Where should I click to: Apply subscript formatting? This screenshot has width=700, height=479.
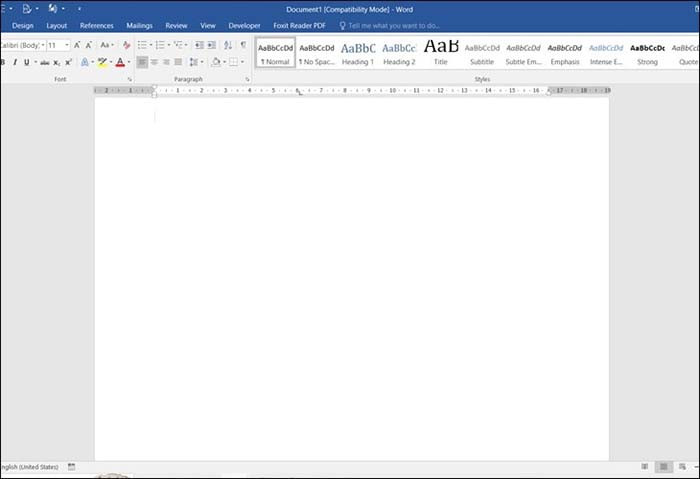click(57, 62)
